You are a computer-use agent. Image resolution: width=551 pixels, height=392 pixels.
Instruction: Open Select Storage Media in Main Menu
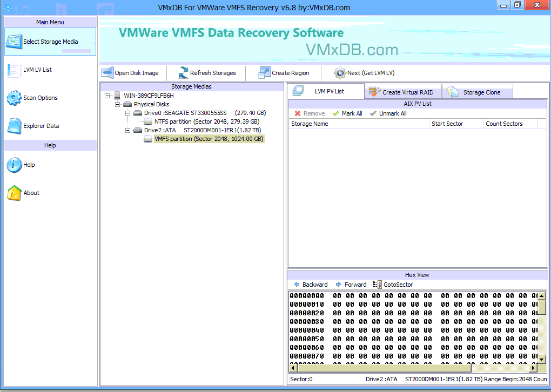50,42
